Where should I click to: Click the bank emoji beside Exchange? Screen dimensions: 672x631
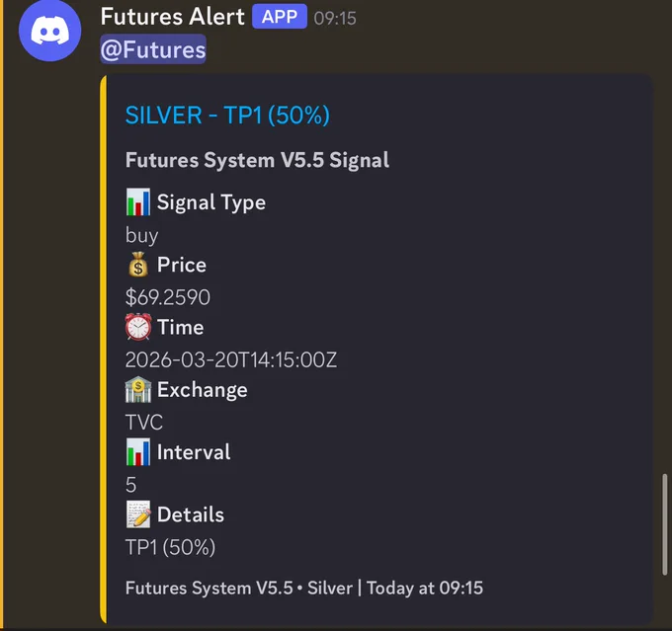click(x=138, y=389)
